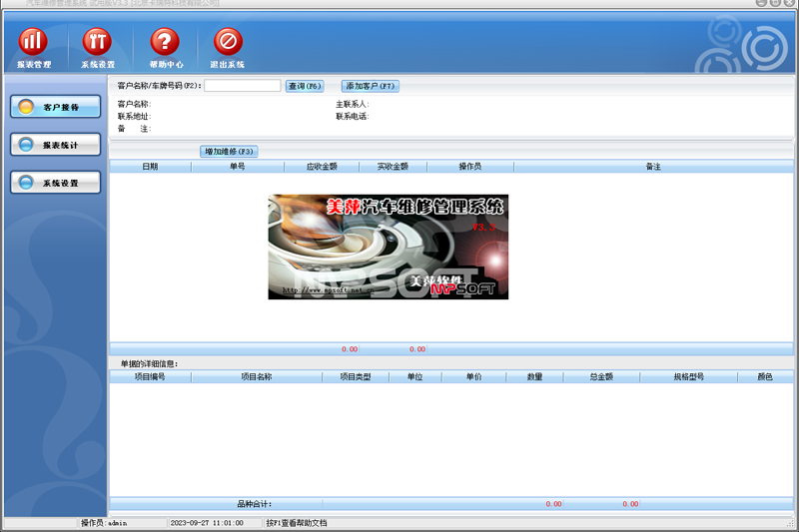
Task: Click 单位 column header
Action: coord(415,376)
